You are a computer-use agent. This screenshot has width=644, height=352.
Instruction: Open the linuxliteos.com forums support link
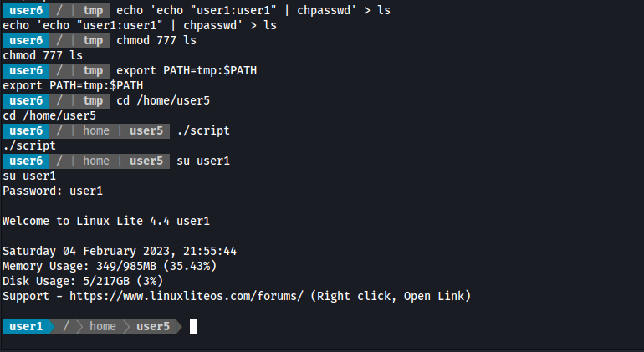click(x=186, y=296)
